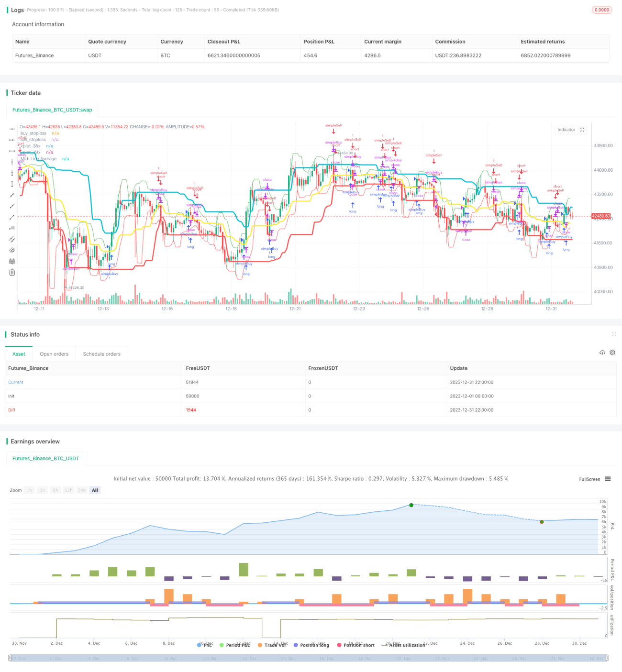Click the FullScreen button
The width and height of the screenshot is (622, 672).
point(589,479)
